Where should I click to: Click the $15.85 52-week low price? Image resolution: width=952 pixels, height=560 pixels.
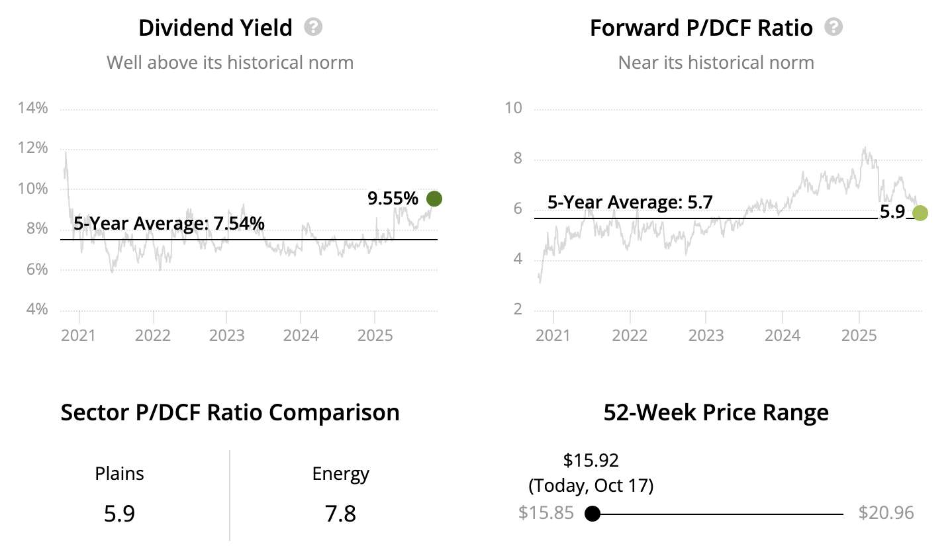(x=546, y=513)
